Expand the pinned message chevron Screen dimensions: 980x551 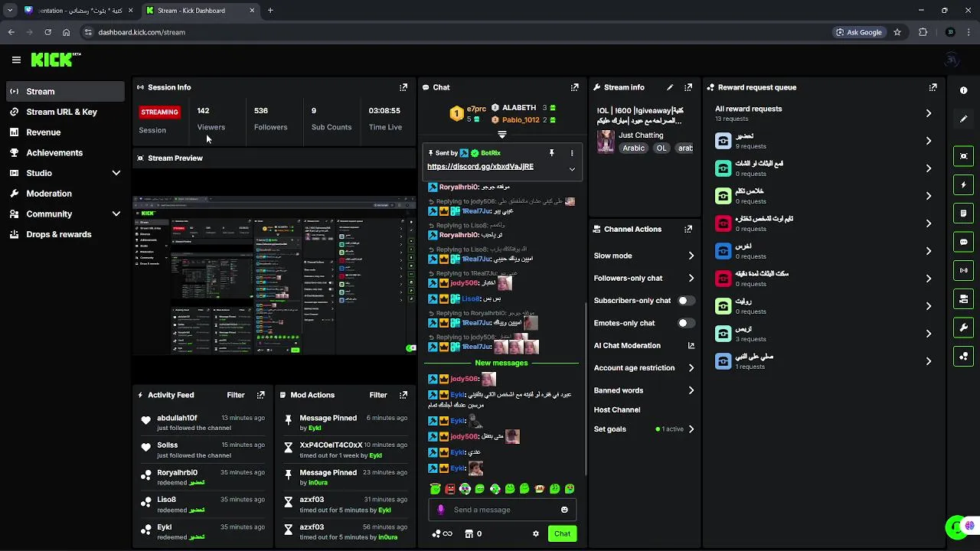572,168
